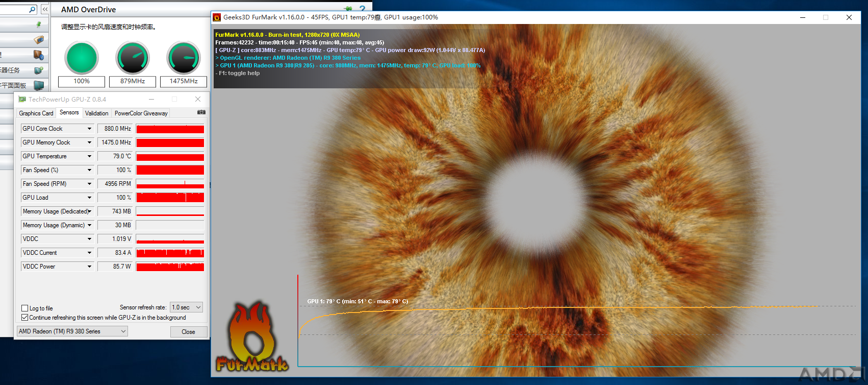Click the FurMark F1: toggle help text
Screen dimensions: 868x385
click(x=238, y=73)
